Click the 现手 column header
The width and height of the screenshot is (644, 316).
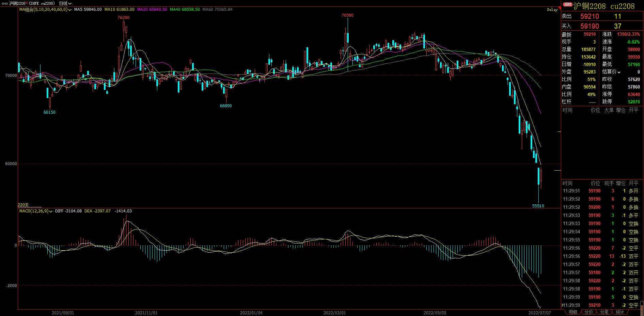tap(609, 184)
